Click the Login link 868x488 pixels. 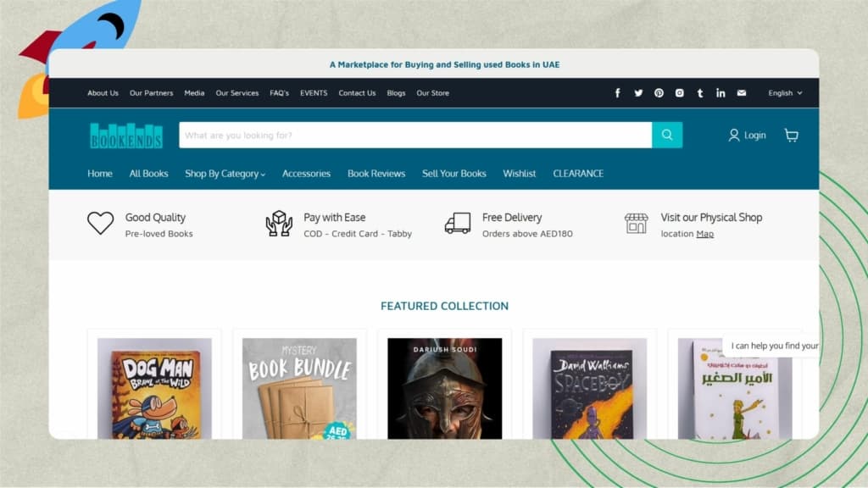pos(747,136)
